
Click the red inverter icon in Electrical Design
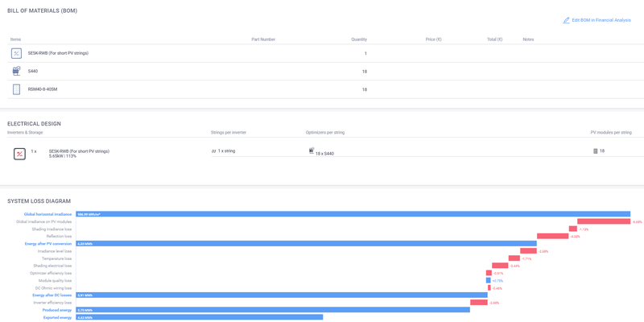tap(19, 154)
